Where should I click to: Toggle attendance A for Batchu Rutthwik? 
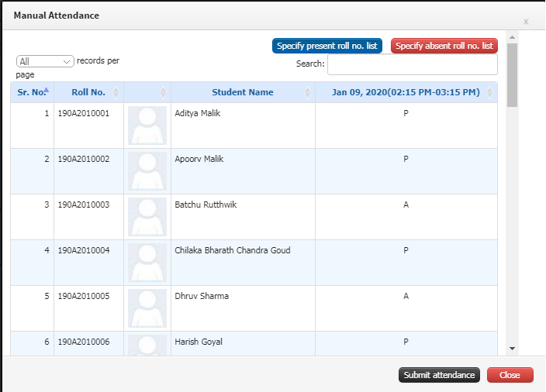(x=406, y=205)
